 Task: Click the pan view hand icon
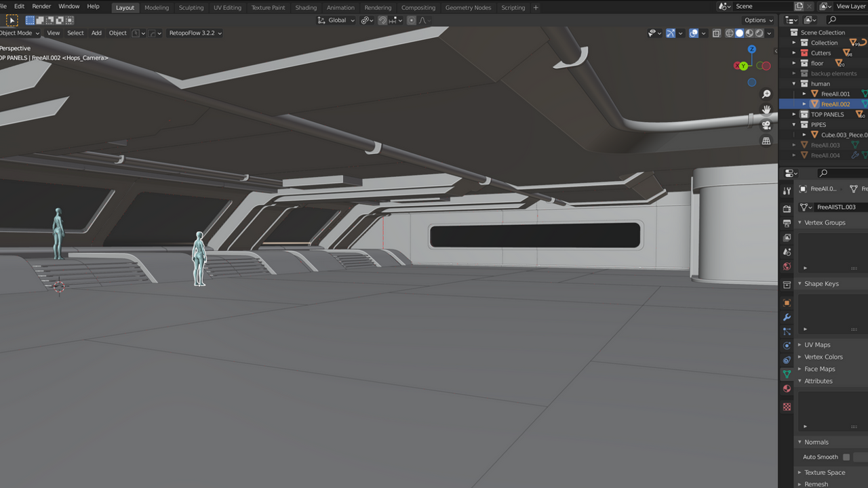tap(766, 110)
